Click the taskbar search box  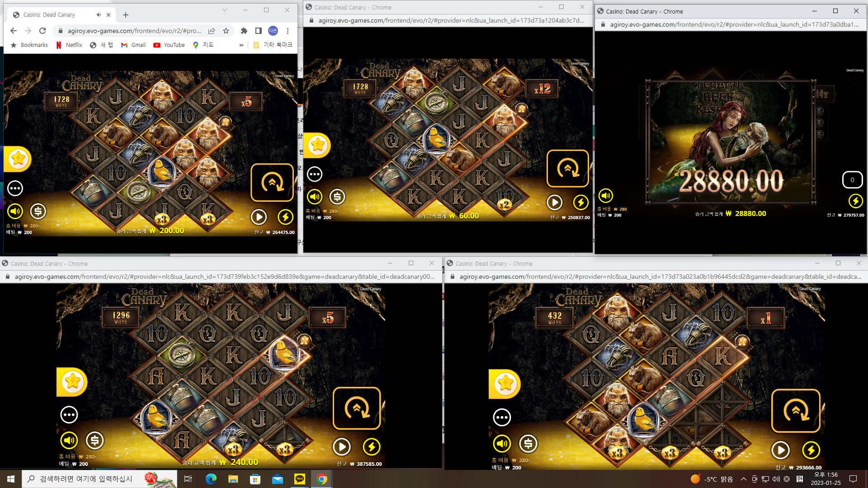click(x=99, y=479)
